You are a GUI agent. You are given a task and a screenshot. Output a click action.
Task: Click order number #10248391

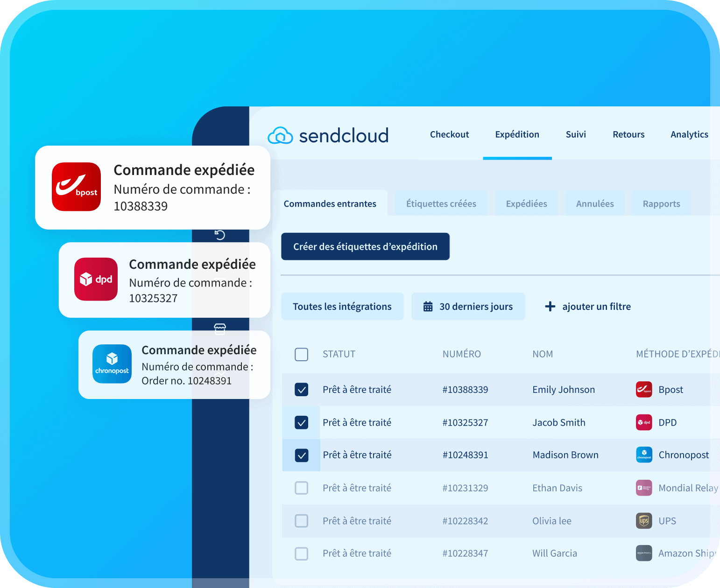[465, 455]
